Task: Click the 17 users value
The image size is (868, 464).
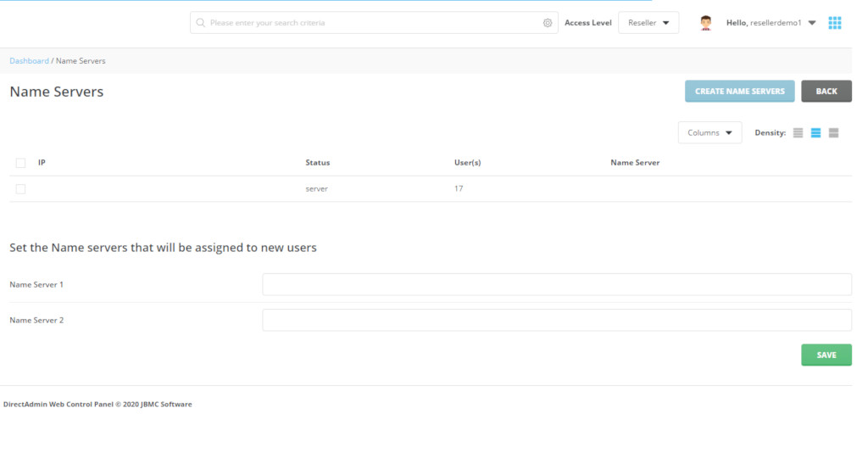Action: tap(459, 189)
